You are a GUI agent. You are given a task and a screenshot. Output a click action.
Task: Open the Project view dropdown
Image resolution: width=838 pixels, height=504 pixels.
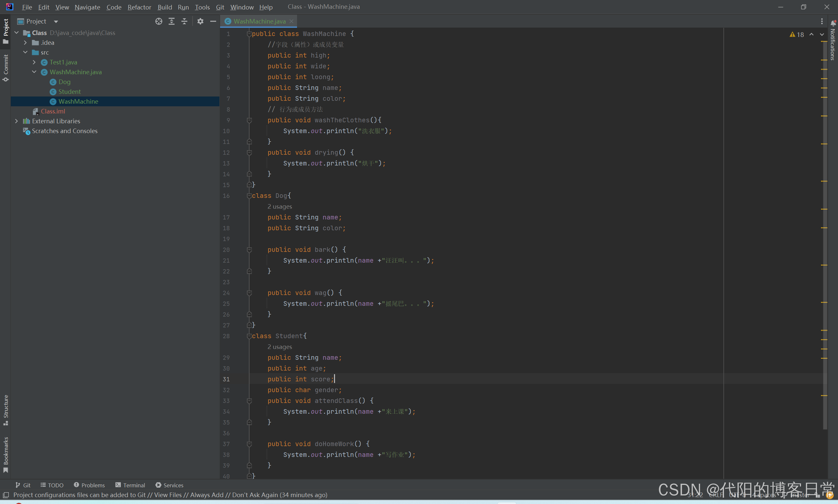(56, 21)
